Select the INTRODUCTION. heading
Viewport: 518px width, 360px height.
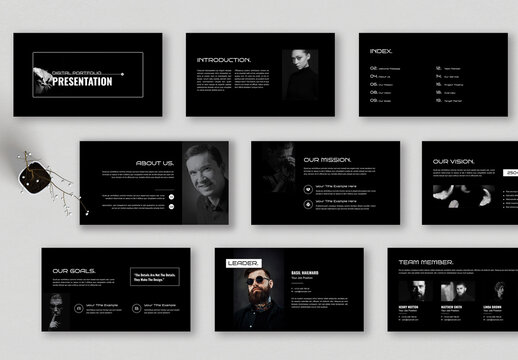[224, 60]
